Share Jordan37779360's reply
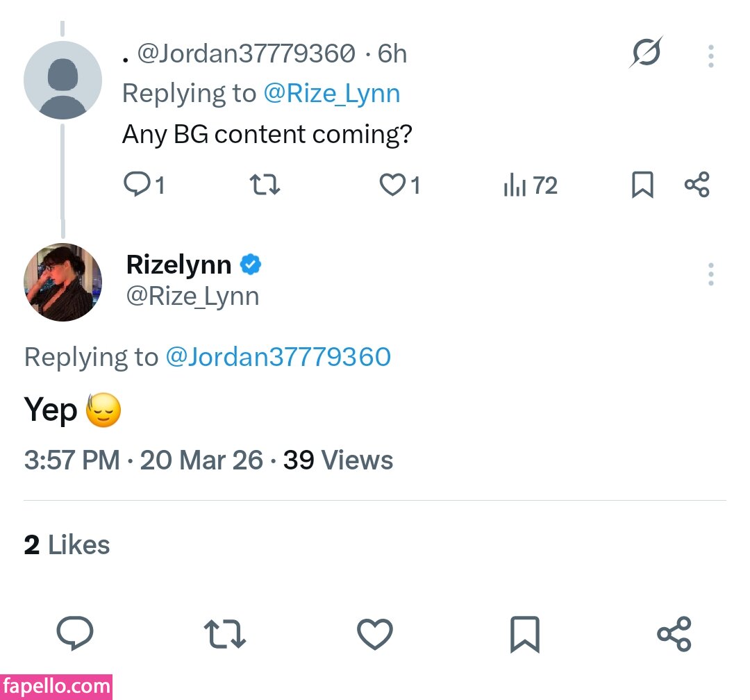The width and height of the screenshot is (750, 700). coord(697,185)
